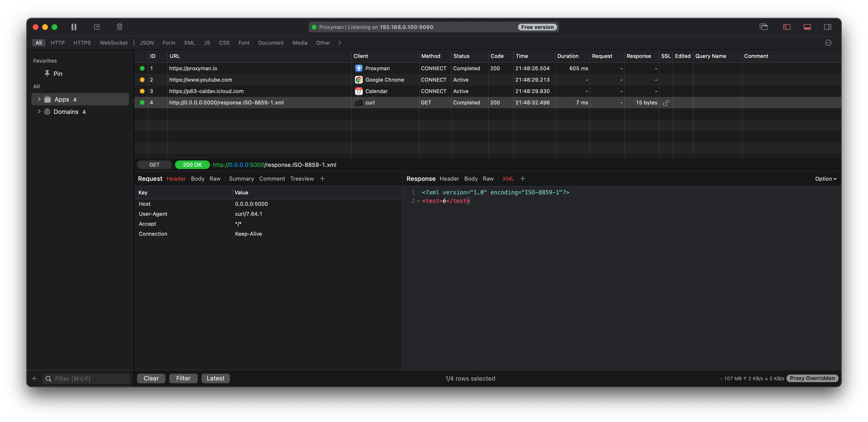Open the compose/edit request icon

tap(97, 27)
